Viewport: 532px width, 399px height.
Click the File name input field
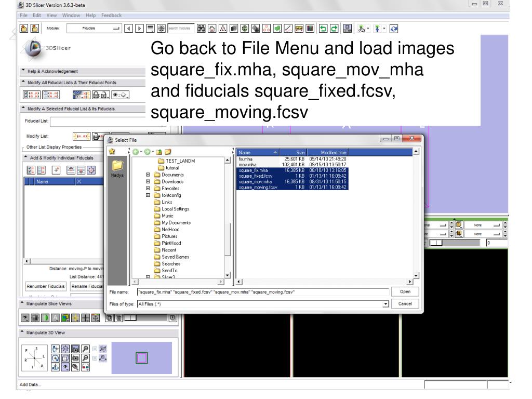(x=263, y=292)
